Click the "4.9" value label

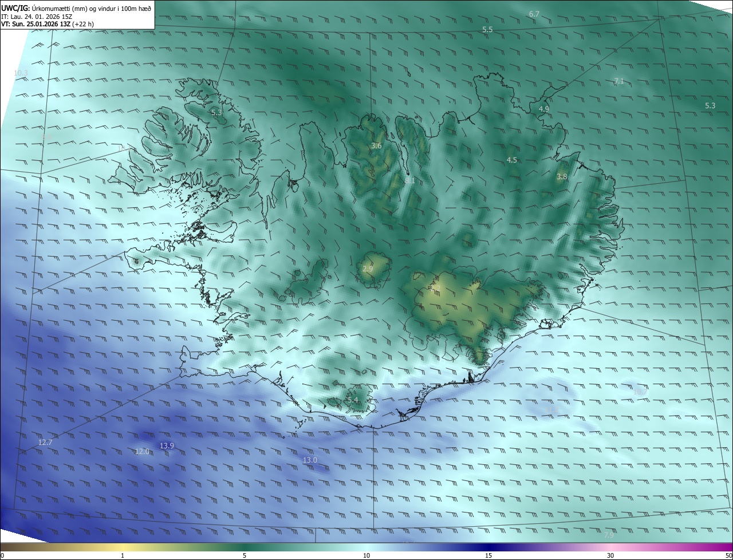(544, 109)
